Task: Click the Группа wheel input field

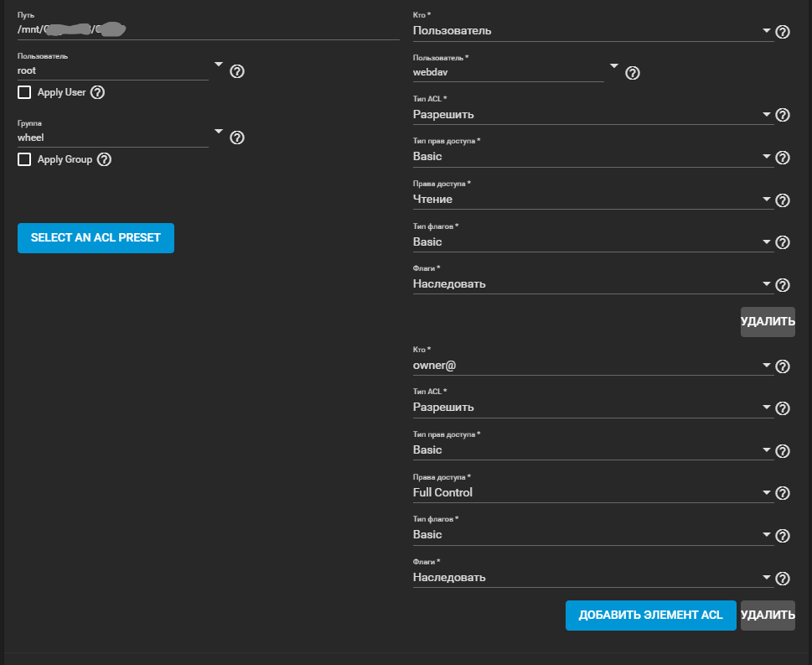Action: pyautogui.click(x=113, y=138)
